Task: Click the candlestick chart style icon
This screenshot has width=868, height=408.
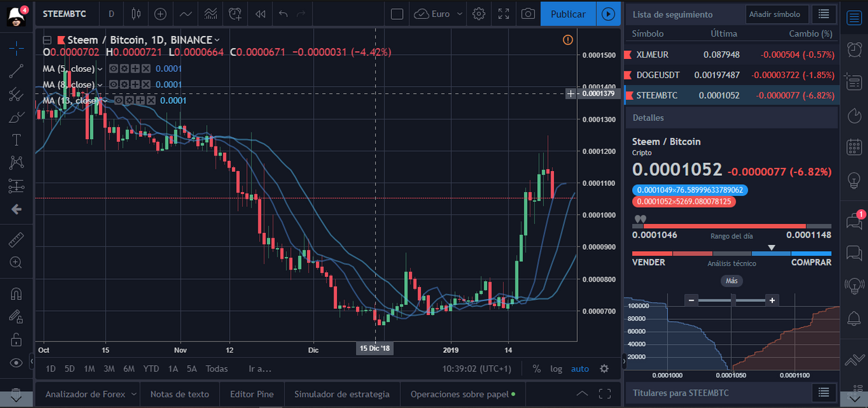Action: [x=136, y=14]
